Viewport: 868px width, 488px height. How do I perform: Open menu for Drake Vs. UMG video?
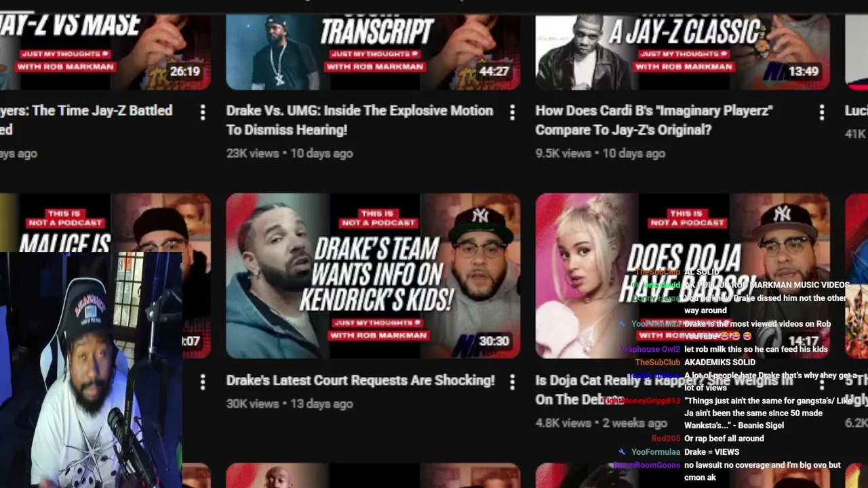512,113
